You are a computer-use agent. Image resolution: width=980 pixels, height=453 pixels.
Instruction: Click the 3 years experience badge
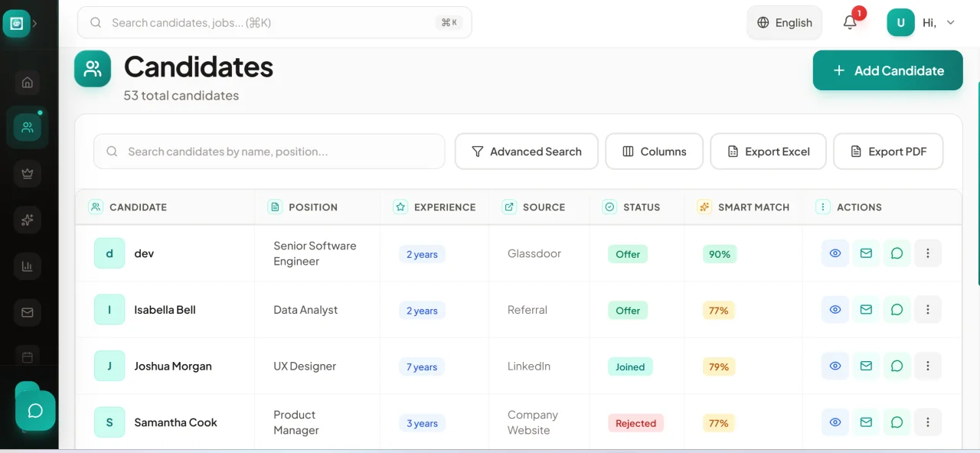coord(422,423)
